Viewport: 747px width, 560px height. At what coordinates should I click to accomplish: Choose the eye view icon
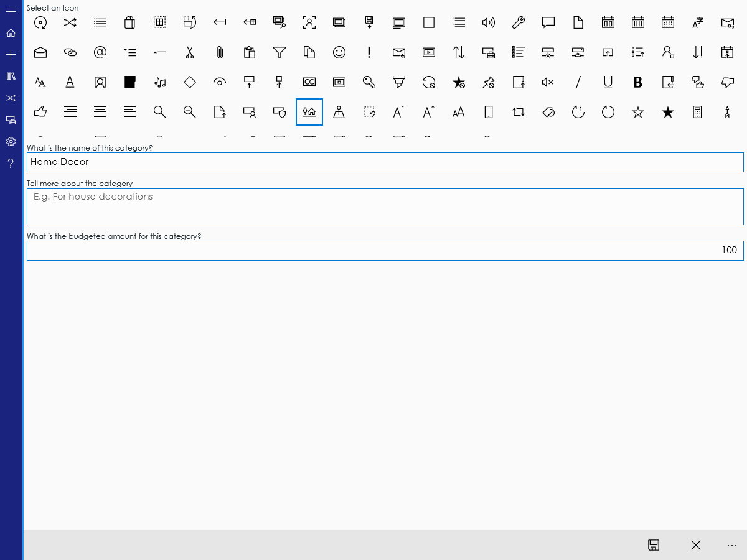click(220, 82)
